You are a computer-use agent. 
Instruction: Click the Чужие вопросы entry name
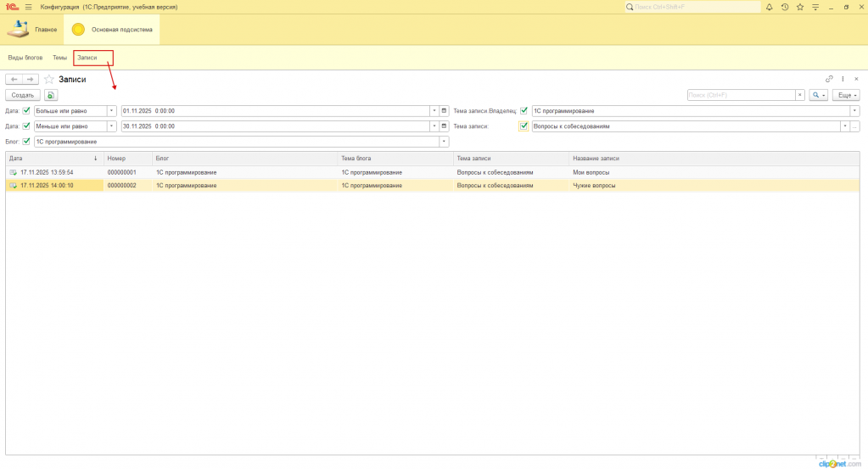594,186
